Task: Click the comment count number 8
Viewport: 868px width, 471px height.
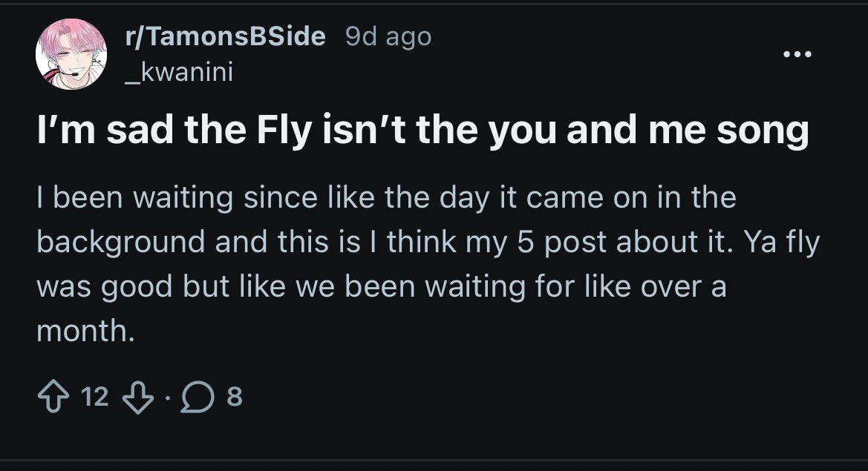Action: click(x=233, y=398)
